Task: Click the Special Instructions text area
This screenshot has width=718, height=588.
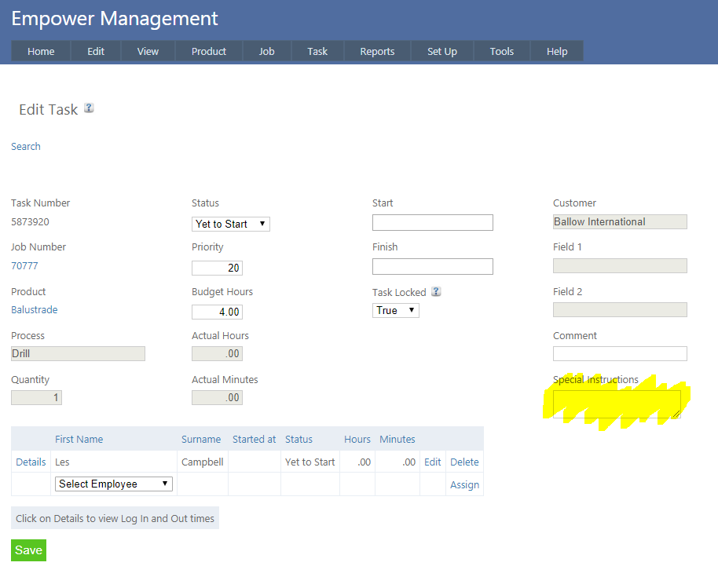Action: click(617, 404)
